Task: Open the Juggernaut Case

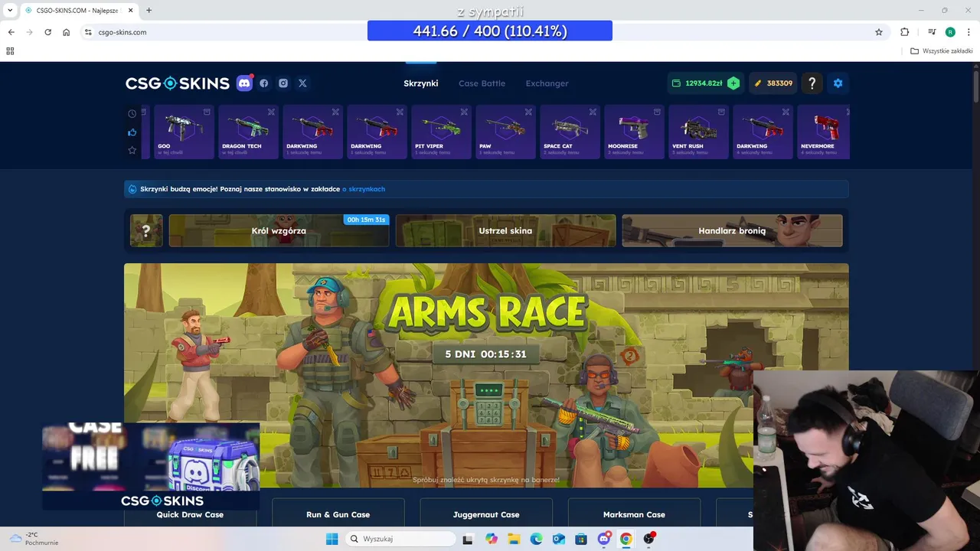Action: click(x=486, y=512)
